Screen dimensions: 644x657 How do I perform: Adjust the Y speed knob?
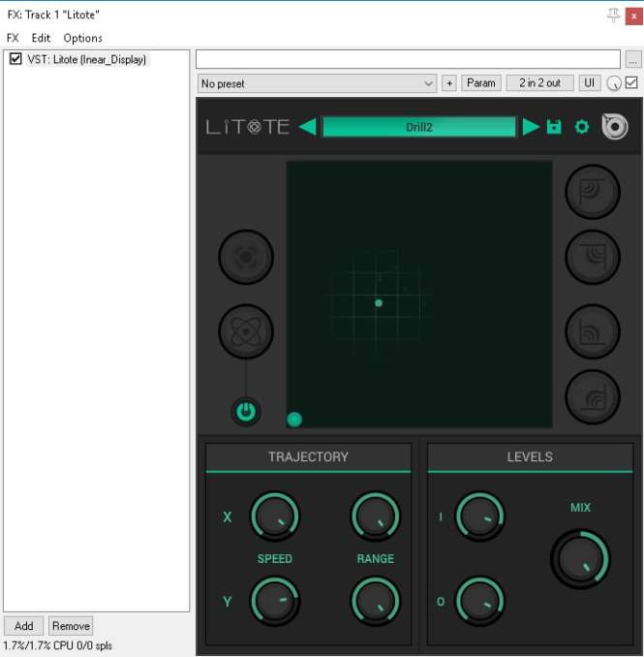(275, 601)
